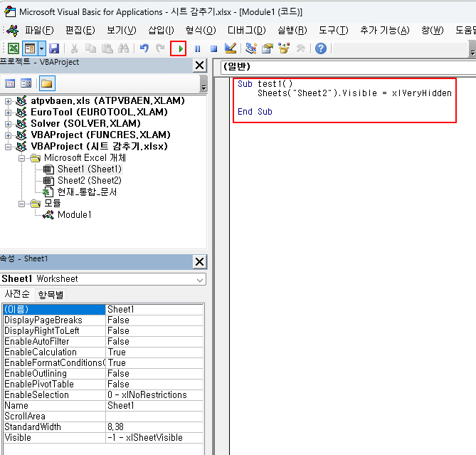Save the workbook with the floppy disk icon
Screen dimensions: 476x455
pyautogui.click(x=54, y=48)
